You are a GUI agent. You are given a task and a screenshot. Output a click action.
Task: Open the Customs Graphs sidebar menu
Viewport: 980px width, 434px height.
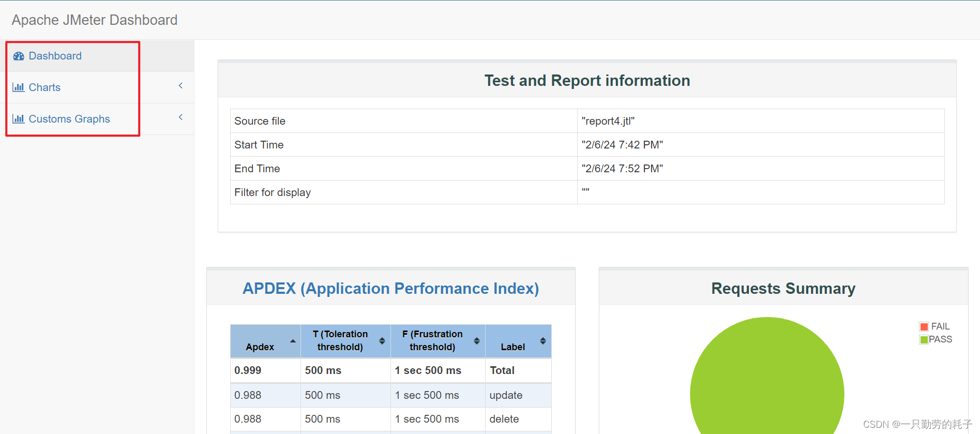pyautogui.click(x=69, y=119)
